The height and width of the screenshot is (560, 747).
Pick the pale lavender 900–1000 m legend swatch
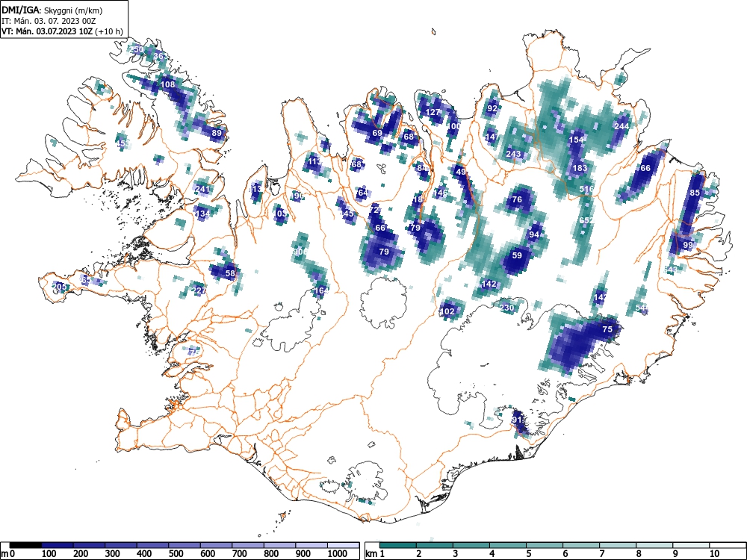311,545
